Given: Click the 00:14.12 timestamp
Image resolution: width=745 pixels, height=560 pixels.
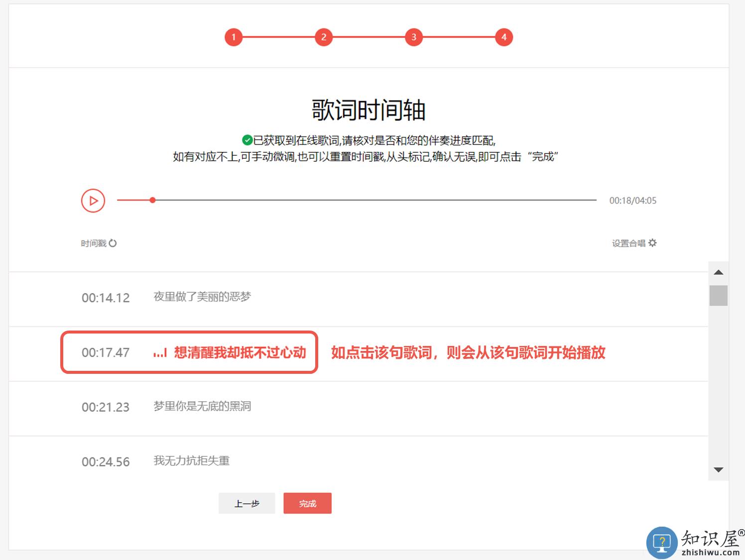Looking at the screenshot, I should [x=106, y=298].
